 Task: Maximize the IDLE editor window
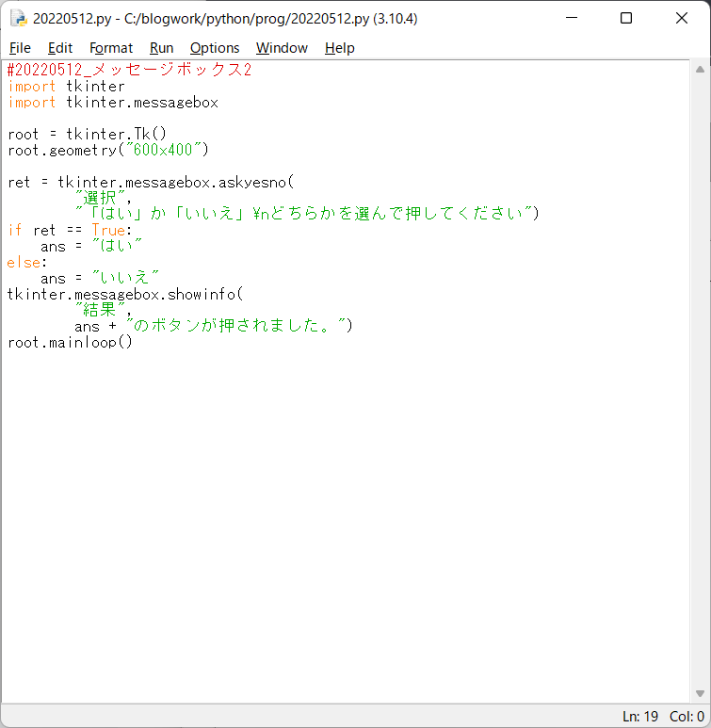click(x=626, y=18)
